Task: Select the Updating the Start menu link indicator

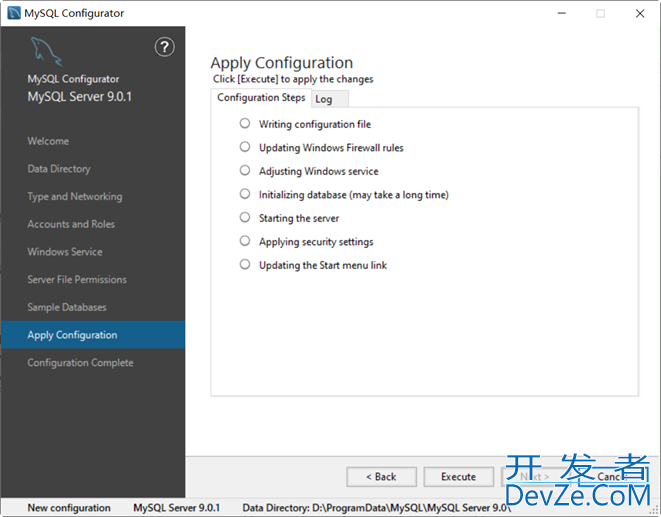Action: pyautogui.click(x=245, y=264)
